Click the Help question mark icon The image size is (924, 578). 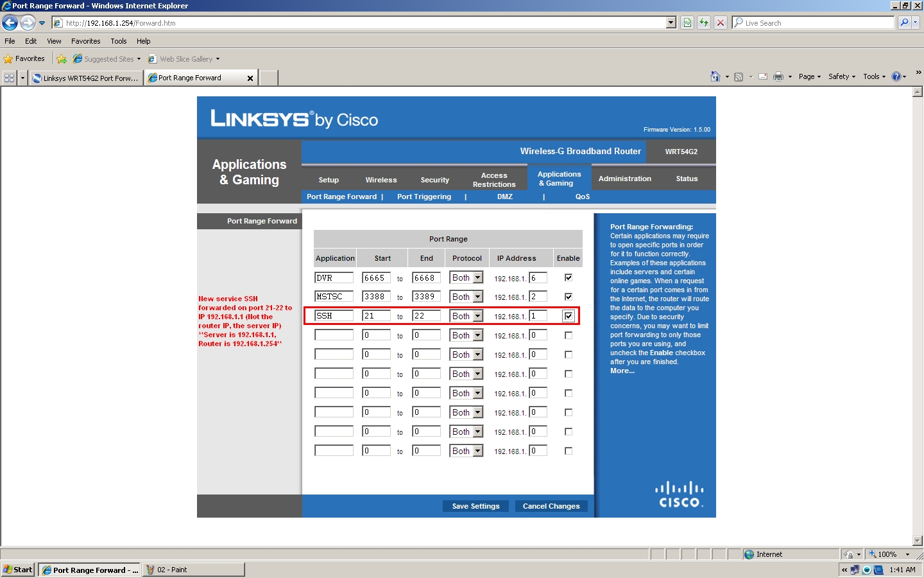896,76
